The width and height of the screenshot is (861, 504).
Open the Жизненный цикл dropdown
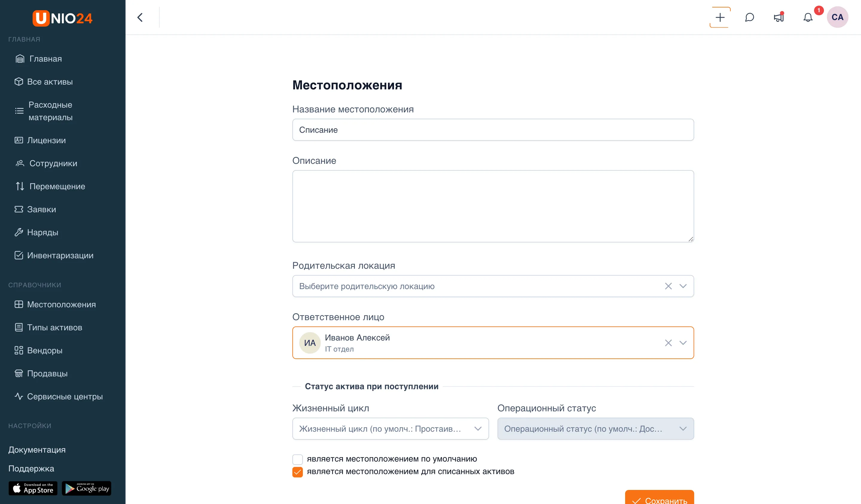pos(390,428)
